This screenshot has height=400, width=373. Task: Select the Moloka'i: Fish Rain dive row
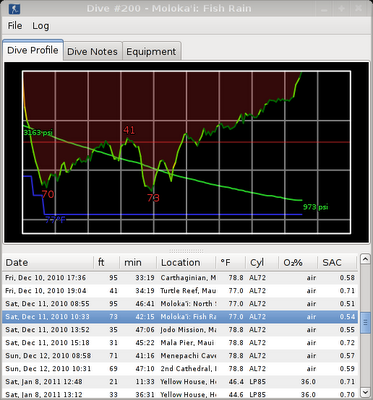[x=180, y=317]
